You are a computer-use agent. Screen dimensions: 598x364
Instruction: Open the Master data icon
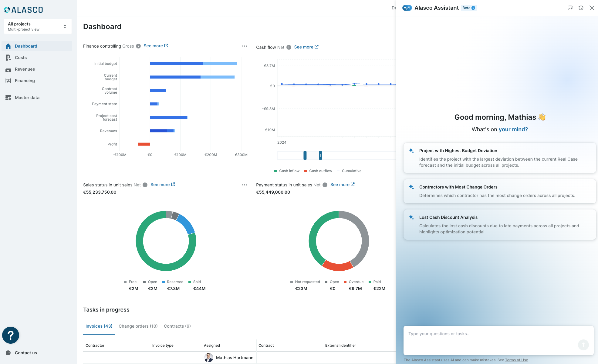tap(8, 98)
